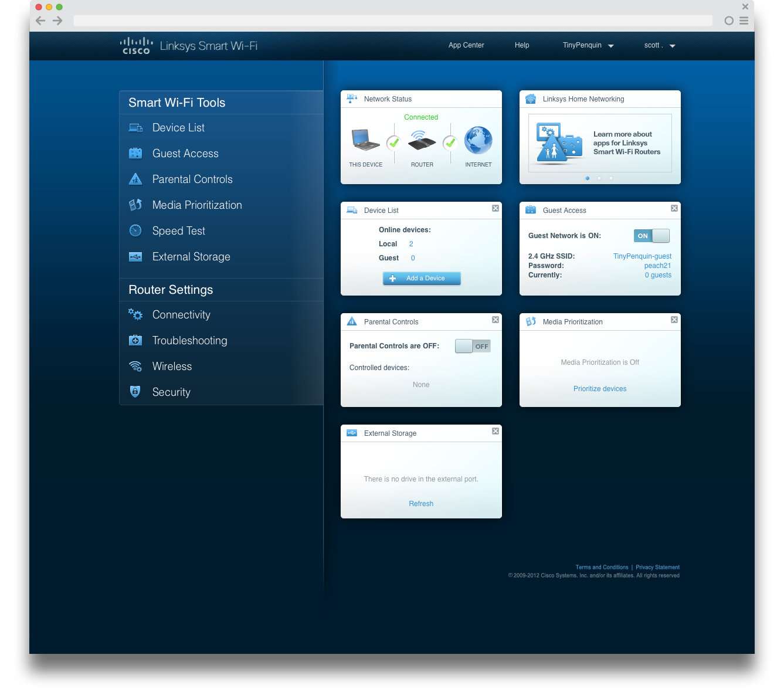Screen dimensions: 784x692
Task: Click the Local online devices count
Action: pyautogui.click(x=411, y=244)
